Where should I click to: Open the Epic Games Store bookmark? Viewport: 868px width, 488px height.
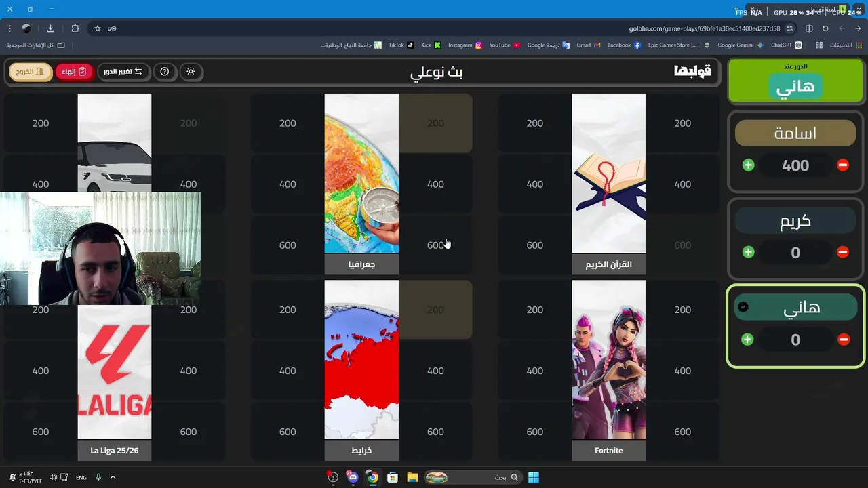pos(679,45)
